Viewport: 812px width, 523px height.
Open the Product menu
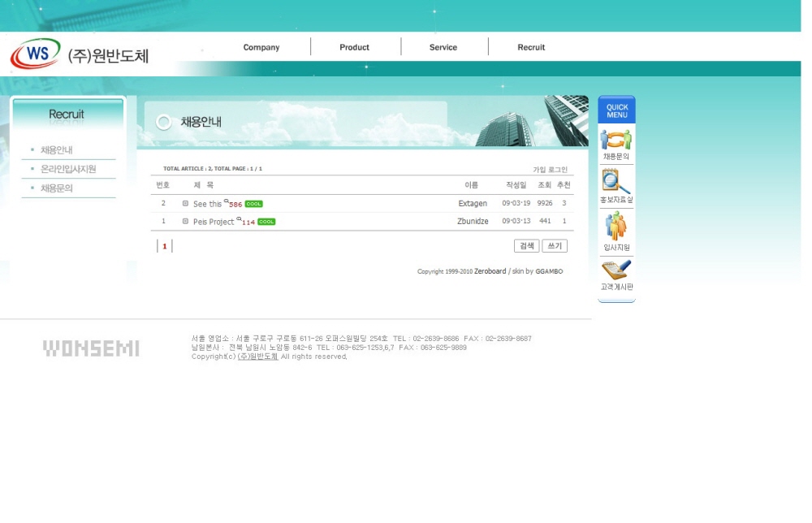[354, 47]
